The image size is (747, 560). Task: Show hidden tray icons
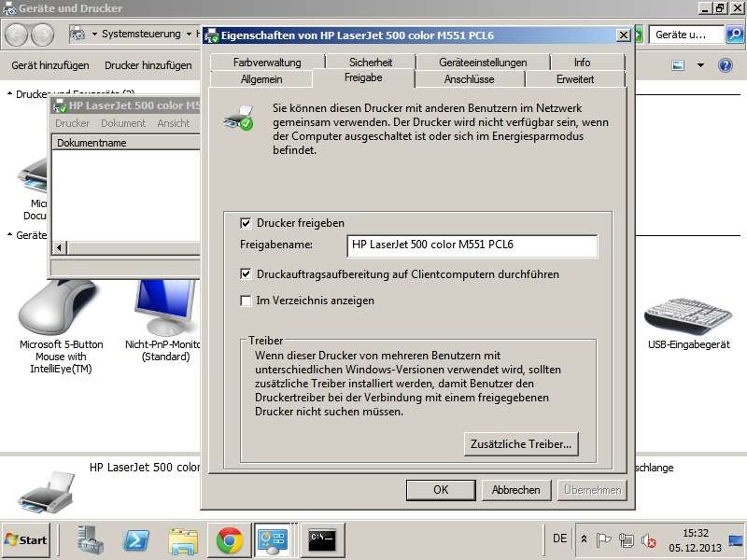(585, 539)
